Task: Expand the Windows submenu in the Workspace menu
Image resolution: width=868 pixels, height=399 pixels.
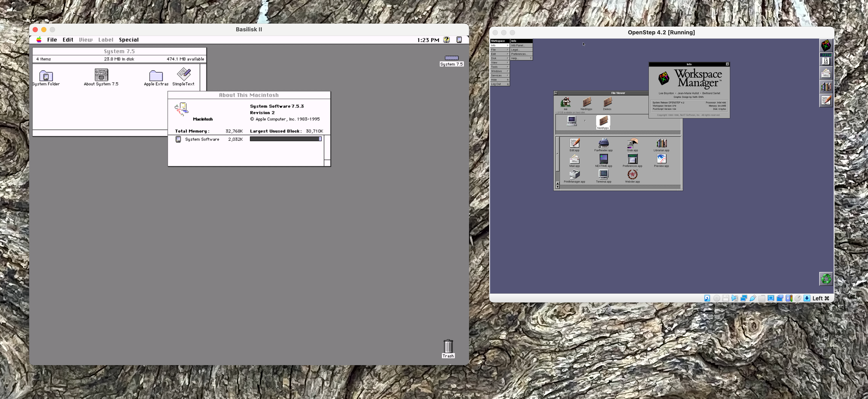Action: 500,71
